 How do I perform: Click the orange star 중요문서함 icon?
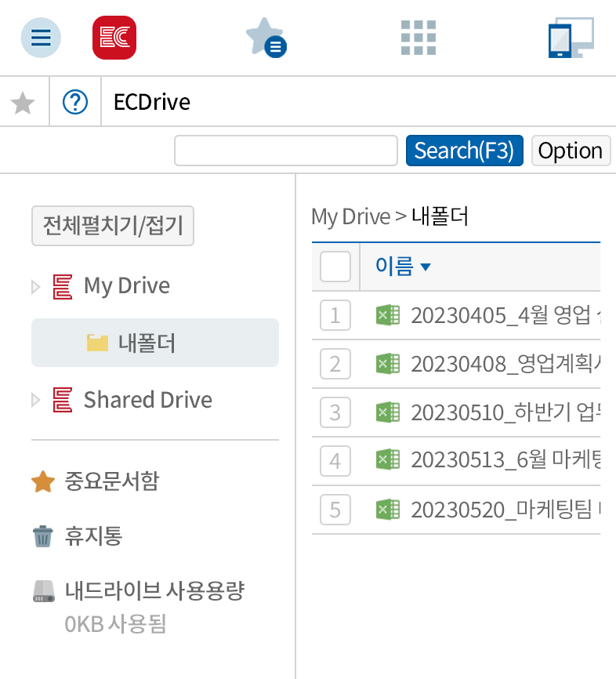[43, 481]
